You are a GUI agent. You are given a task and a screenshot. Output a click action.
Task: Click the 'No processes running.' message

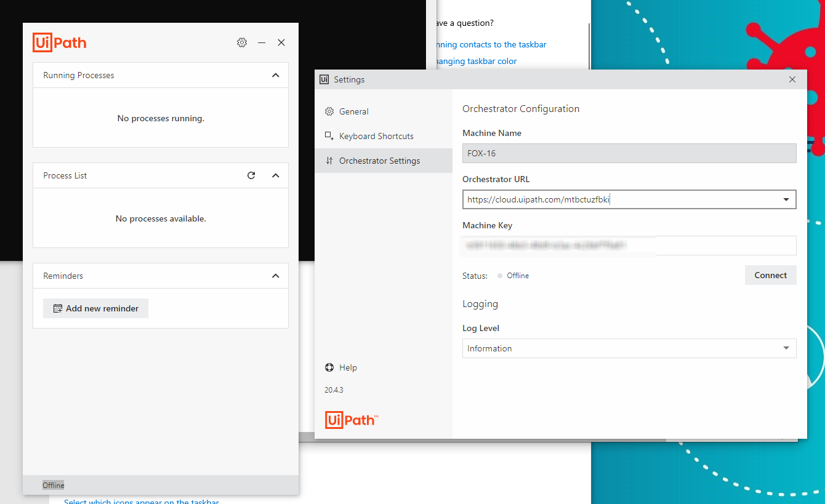click(161, 118)
